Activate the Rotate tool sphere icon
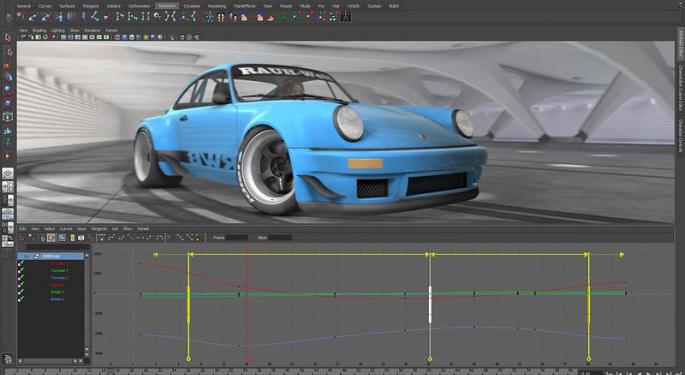The width and height of the screenshot is (685, 375). (8, 90)
